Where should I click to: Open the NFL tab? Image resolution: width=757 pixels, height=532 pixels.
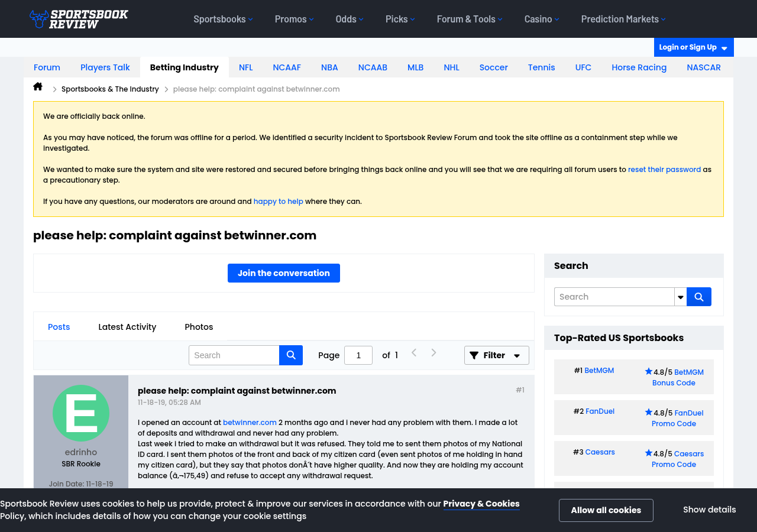(246, 67)
